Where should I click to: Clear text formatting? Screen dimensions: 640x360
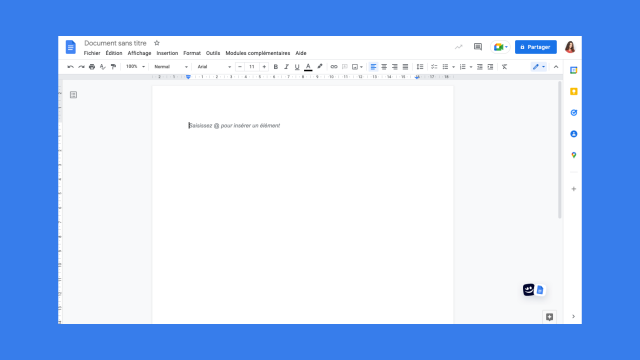coord(504,67)
